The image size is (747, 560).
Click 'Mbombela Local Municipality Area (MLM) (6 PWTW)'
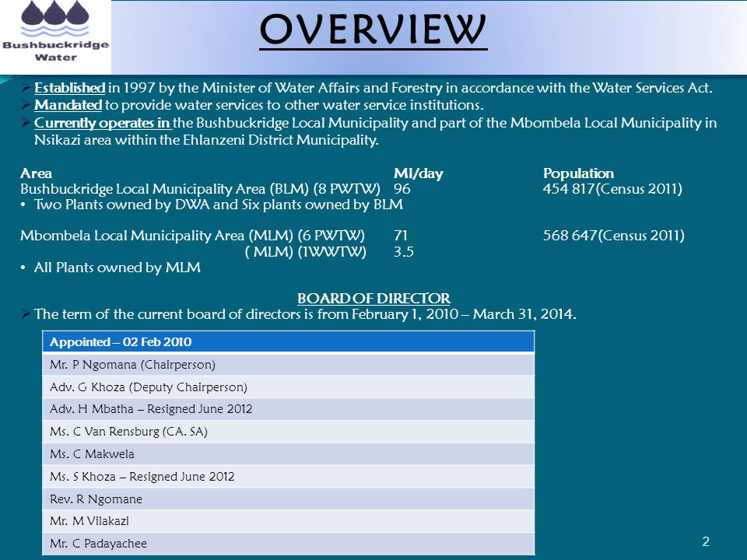point(192,236)
